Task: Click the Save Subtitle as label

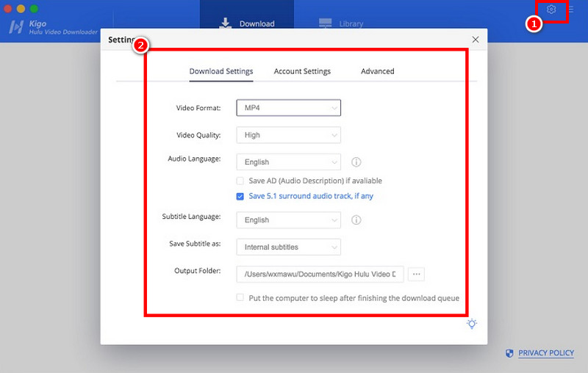Action: point(195,244)
